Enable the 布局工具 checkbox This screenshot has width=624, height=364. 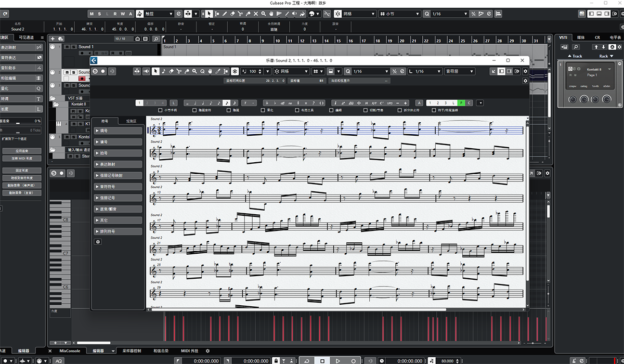(297, 110)
